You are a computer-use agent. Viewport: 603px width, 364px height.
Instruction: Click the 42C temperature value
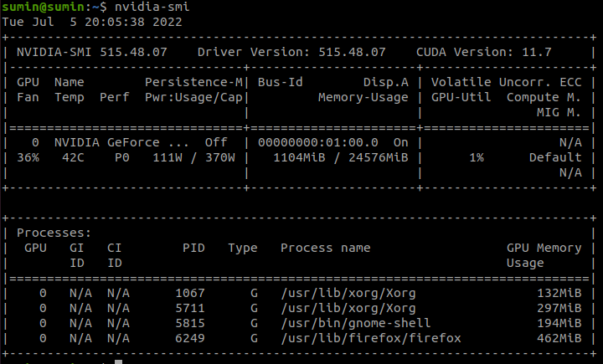coord(73,157)
